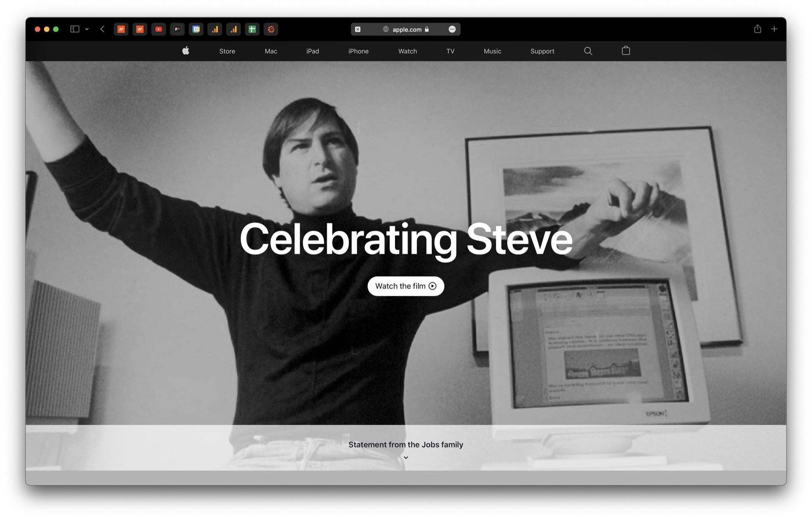This screenshot has width=812, height=519.
Task: Click the lock icon next to apple.com
Action: point(426,29)
